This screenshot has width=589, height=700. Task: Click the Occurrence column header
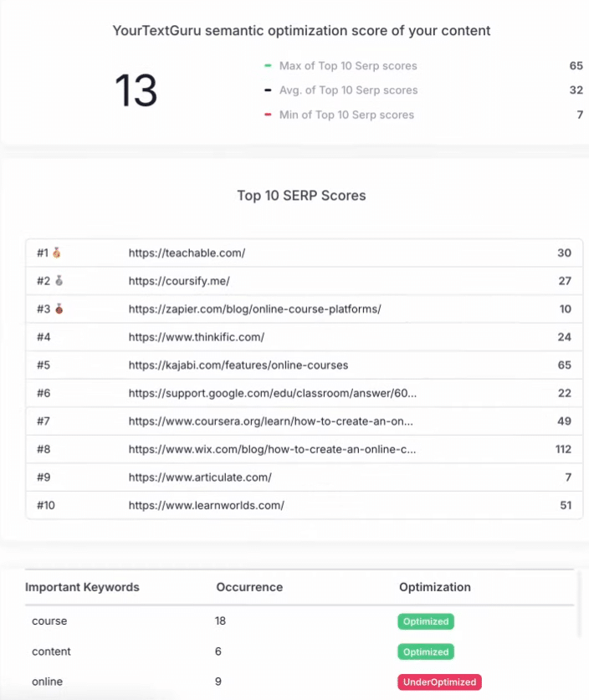click(249, 587)
